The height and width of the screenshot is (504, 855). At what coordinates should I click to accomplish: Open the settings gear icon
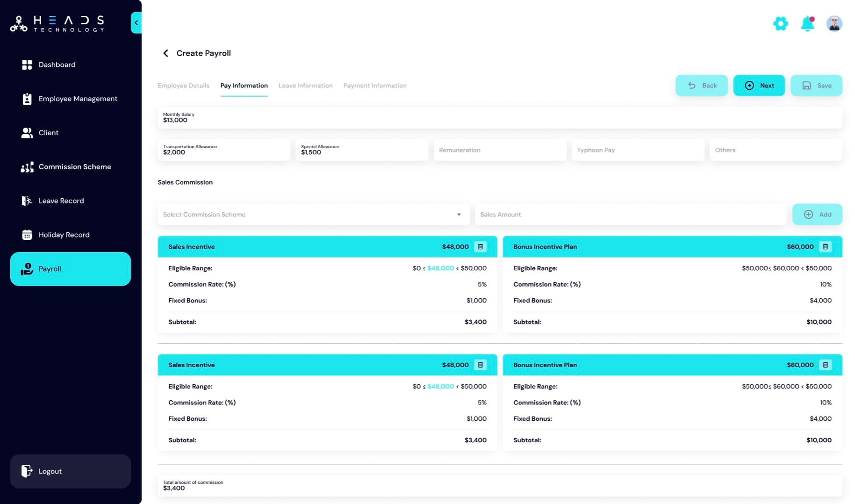click(x=780, y=23)
